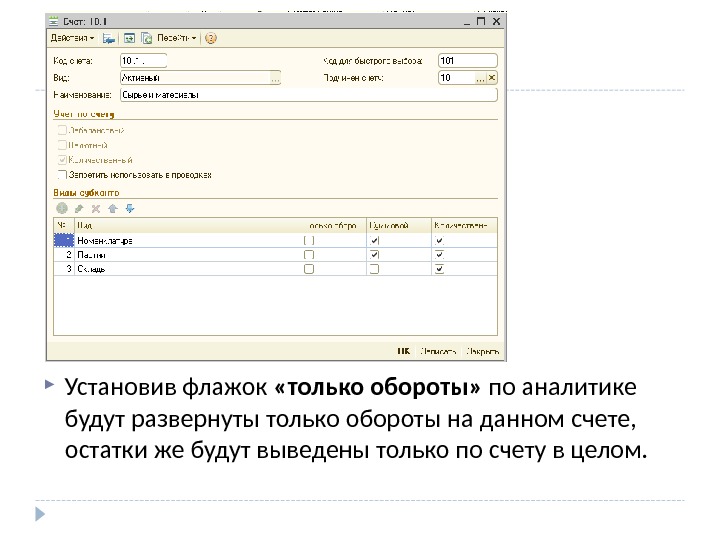This screenshot has width=720, height=540.
Task: Maximize the Счет window
Action: coord(481,21)
